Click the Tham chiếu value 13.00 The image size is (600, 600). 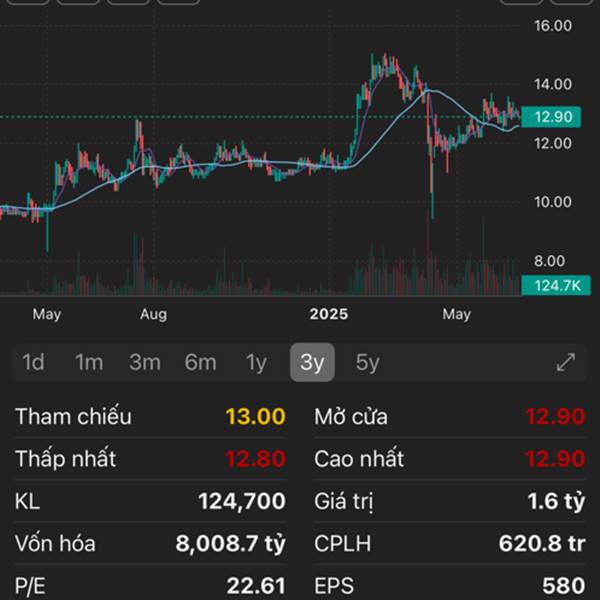256,416
